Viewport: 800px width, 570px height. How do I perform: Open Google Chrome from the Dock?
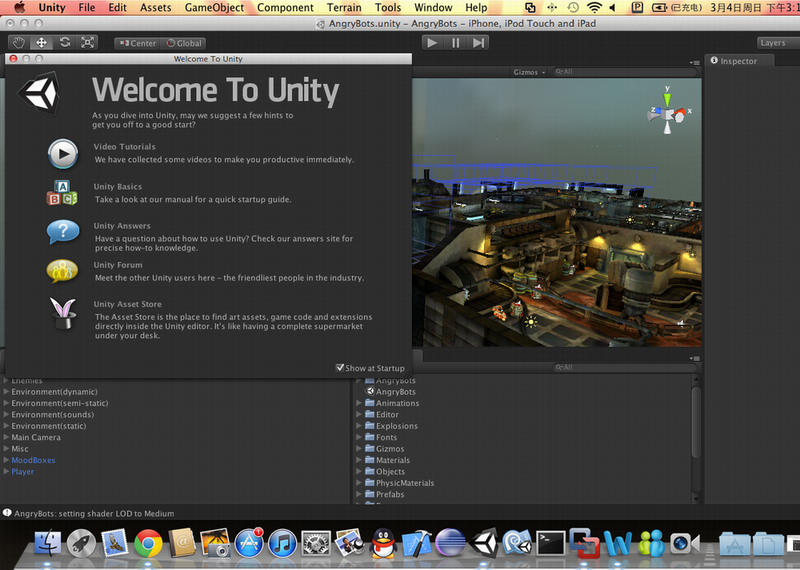[148, 543]
